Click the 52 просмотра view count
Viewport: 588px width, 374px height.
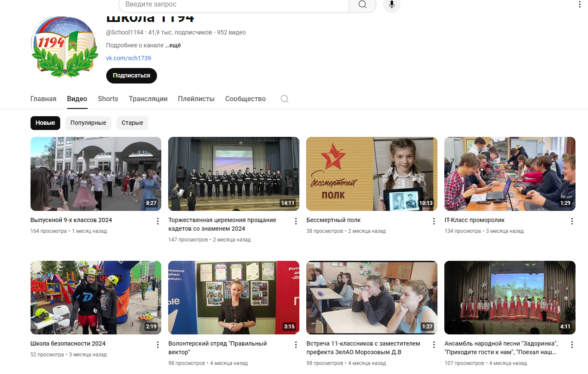47,355
